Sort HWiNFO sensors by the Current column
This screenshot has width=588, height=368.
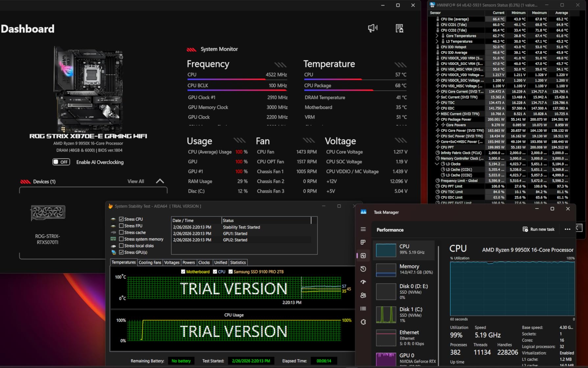point(496,13)
